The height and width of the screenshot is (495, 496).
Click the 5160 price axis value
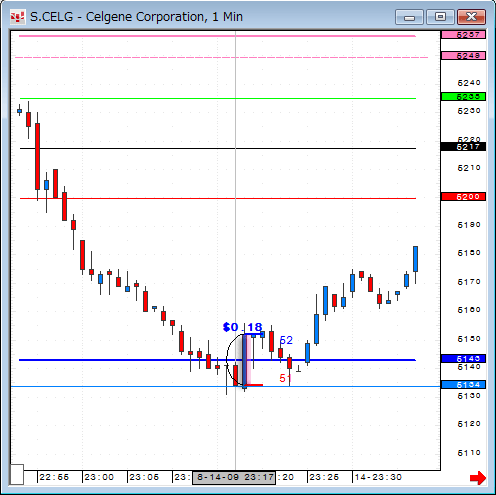469,310
